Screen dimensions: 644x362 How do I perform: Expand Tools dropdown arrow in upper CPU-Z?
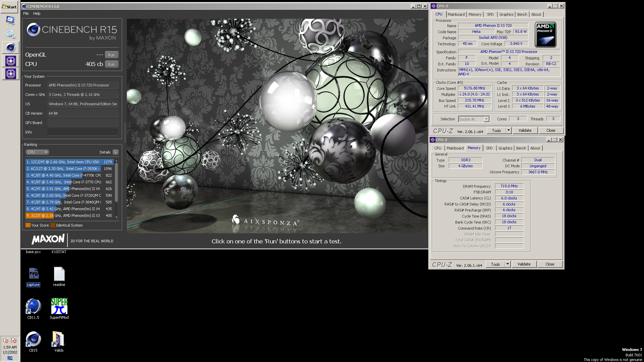pos(508,131)
